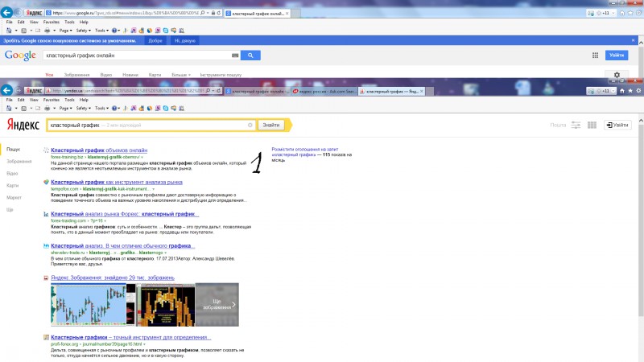Open black-orange cluster chart thumbnail
This screenshot has width=644, height=362.
[x=165, y=305]
